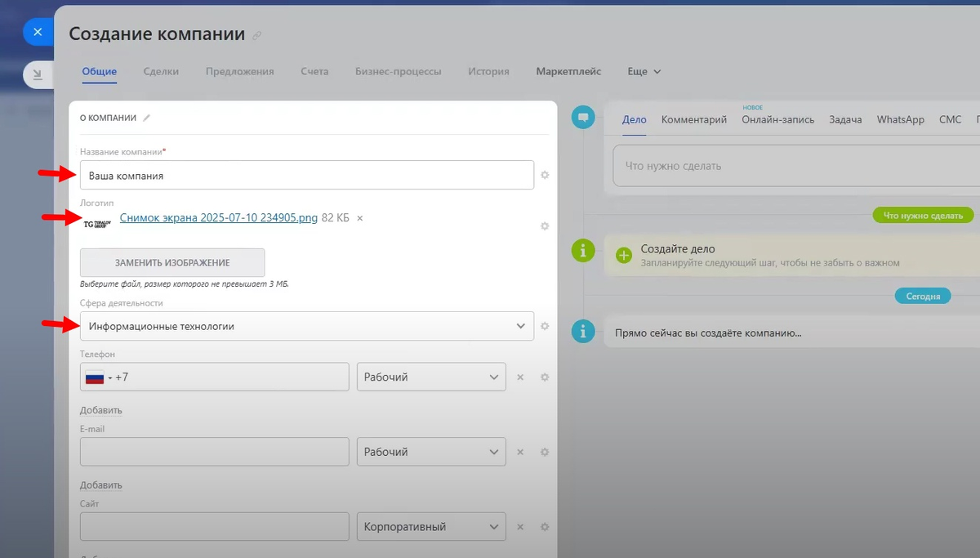
Task: Switch to the Общие tab
Action: [x=99, y=72]
